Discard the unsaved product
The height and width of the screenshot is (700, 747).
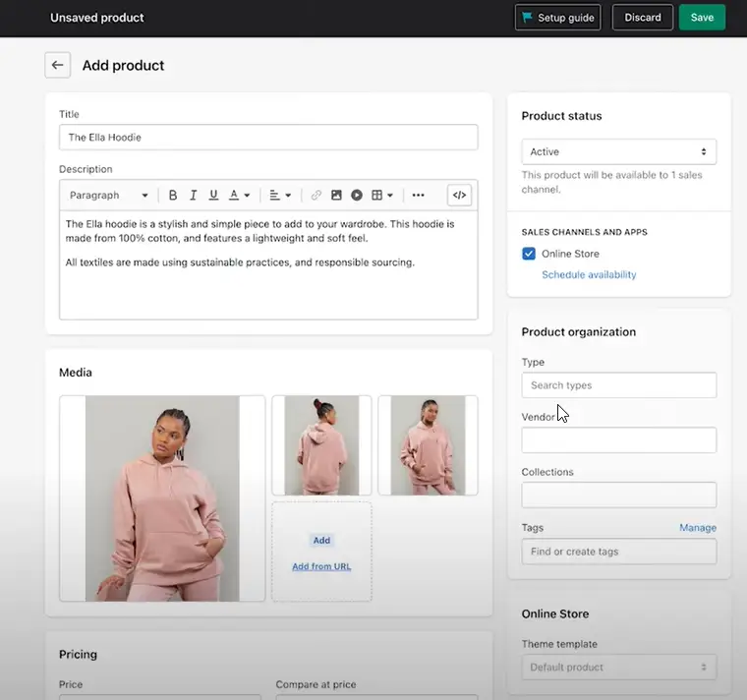tap(643, 18)
